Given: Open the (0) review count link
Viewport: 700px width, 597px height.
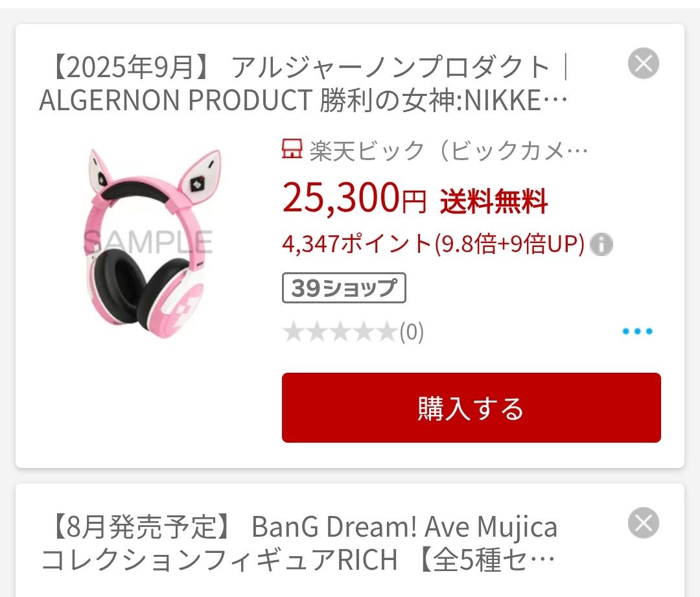Looking at the screenshot, I should point(411,333).
